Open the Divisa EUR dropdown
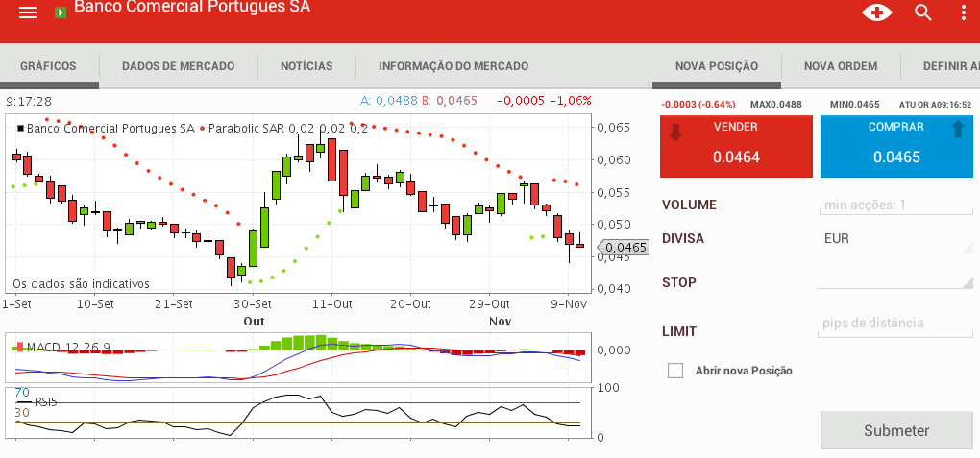Screen dimensions: 980x458 click(895, 239)
